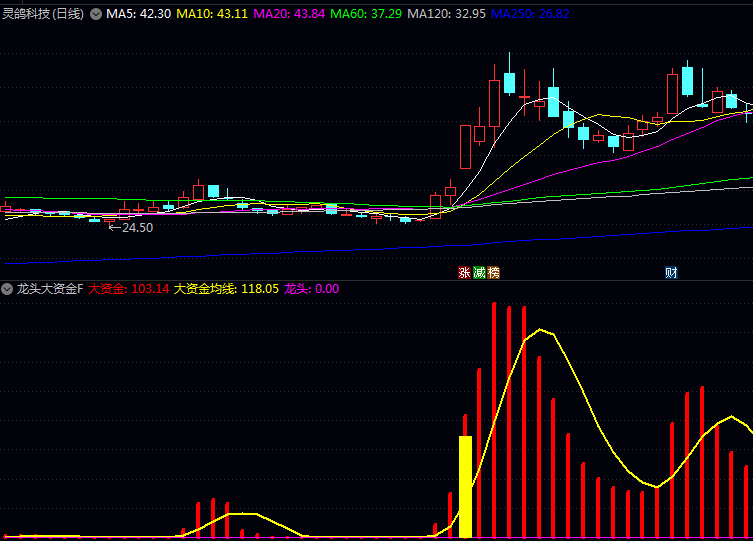Click the blue 财 financial report marker
The height and width of the screenshot is (541, 753).
[671, 272]
